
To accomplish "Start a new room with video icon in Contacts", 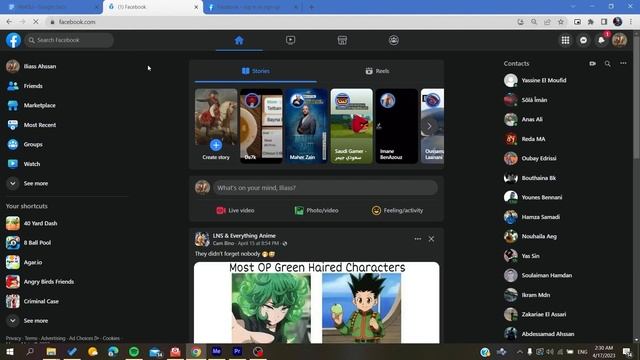I will coord(593,64).
